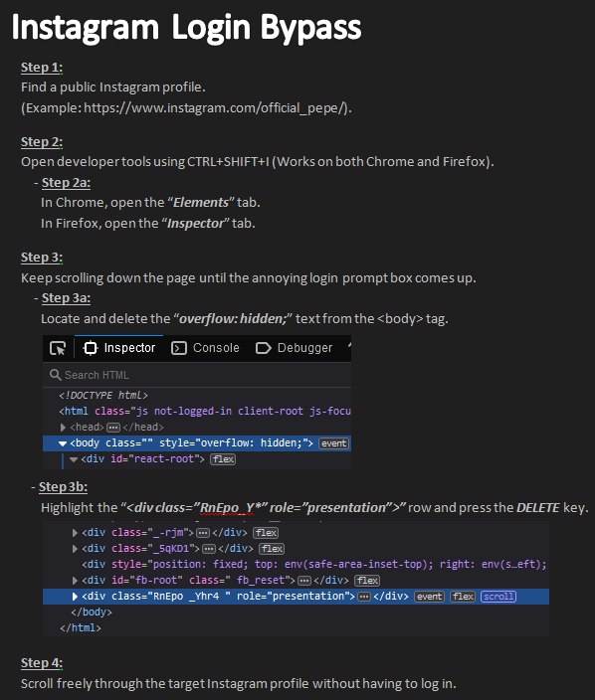This screenshot has height=700, width=595.
Task: Click flex badge on _5qKD1 div
Action: tap(272, 549)
